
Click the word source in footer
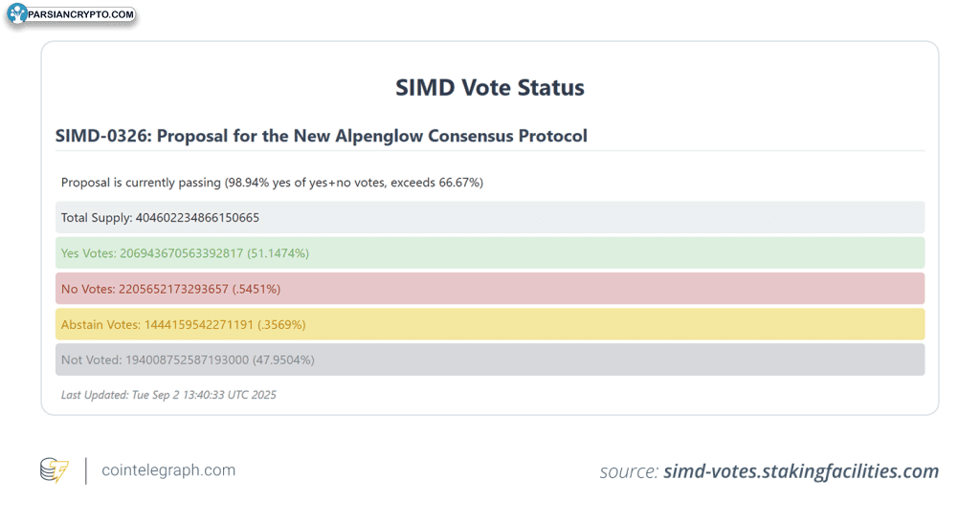coord(629,471)
